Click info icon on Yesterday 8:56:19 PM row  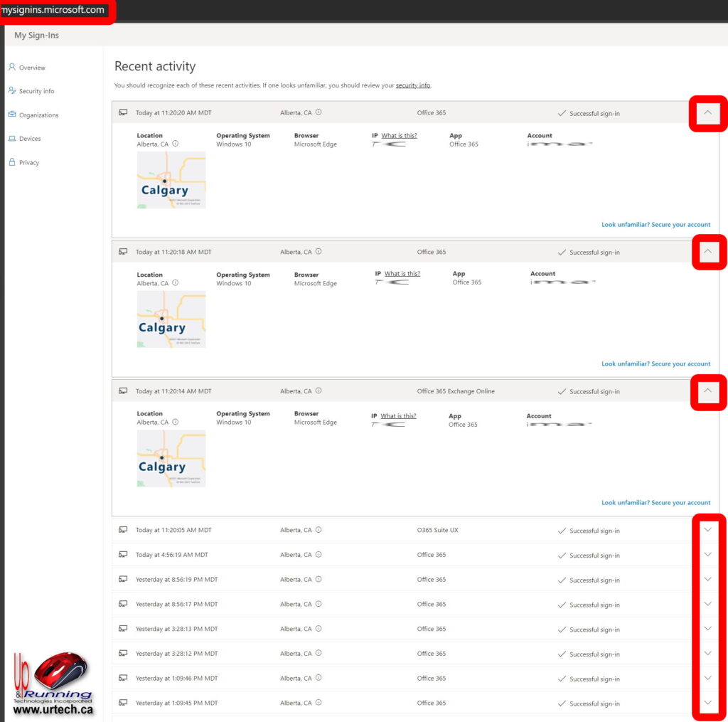tap(318, 580)
